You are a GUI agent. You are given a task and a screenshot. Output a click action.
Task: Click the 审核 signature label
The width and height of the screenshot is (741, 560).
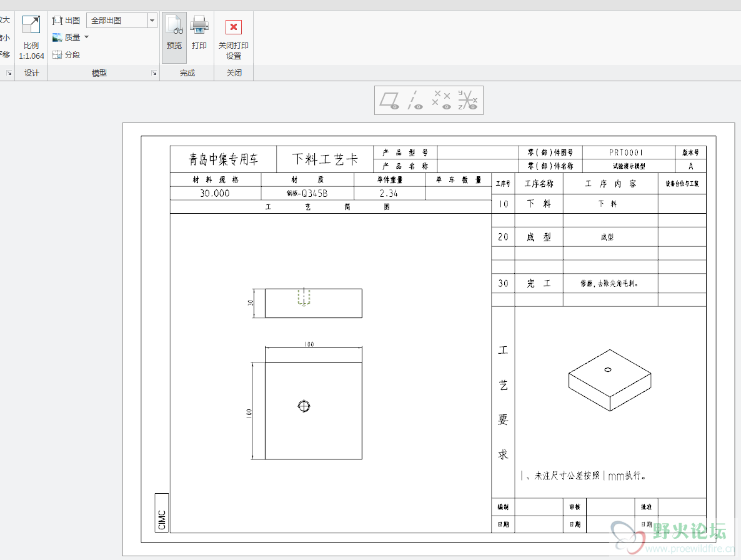(x=575, y=507)
